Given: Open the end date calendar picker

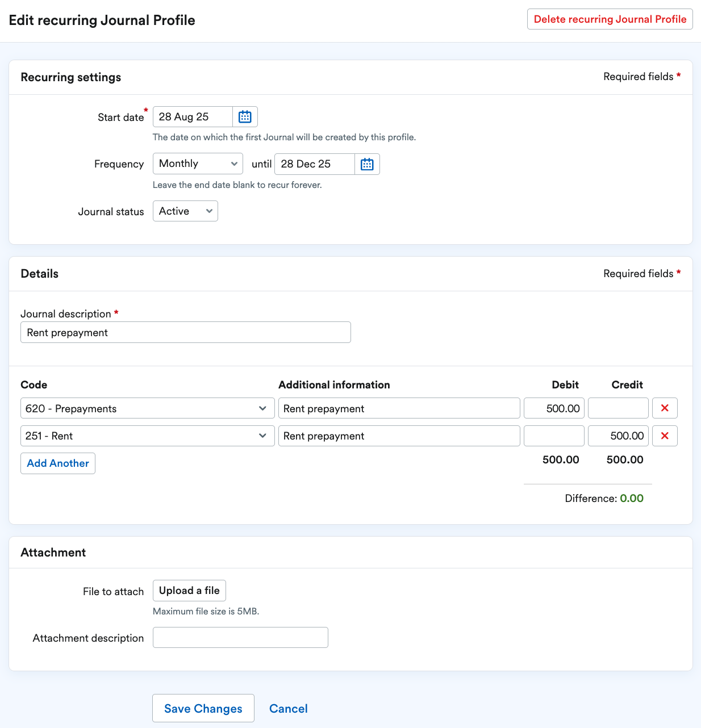Looking at the screenshot, I should [x=367, y=164].
